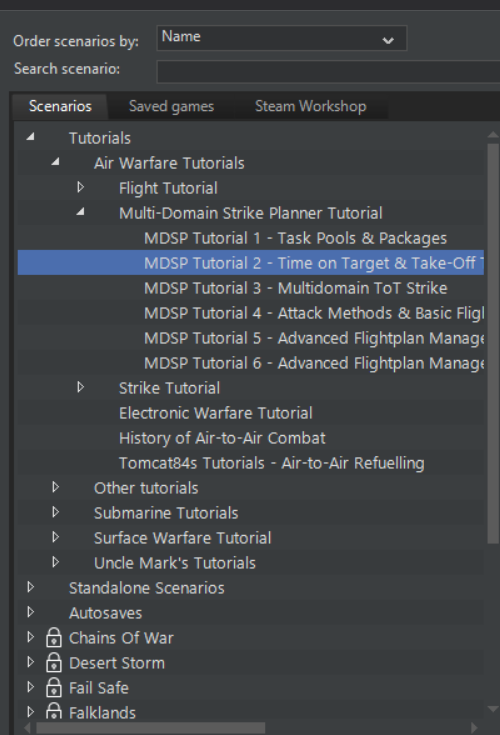The width and height of the screenshot is (500, 735).
Task: Click the horizontal scrollbar left arrow
Action: 27,728
